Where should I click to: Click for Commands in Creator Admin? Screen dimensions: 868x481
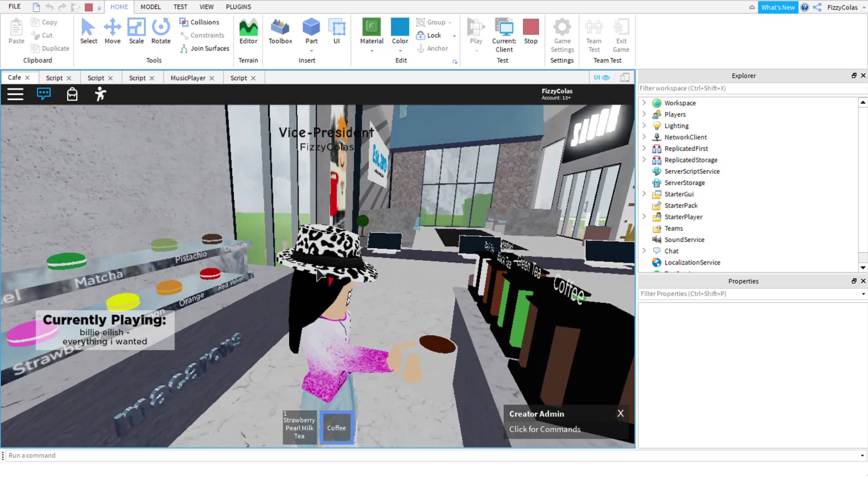(x=545, y=429)
